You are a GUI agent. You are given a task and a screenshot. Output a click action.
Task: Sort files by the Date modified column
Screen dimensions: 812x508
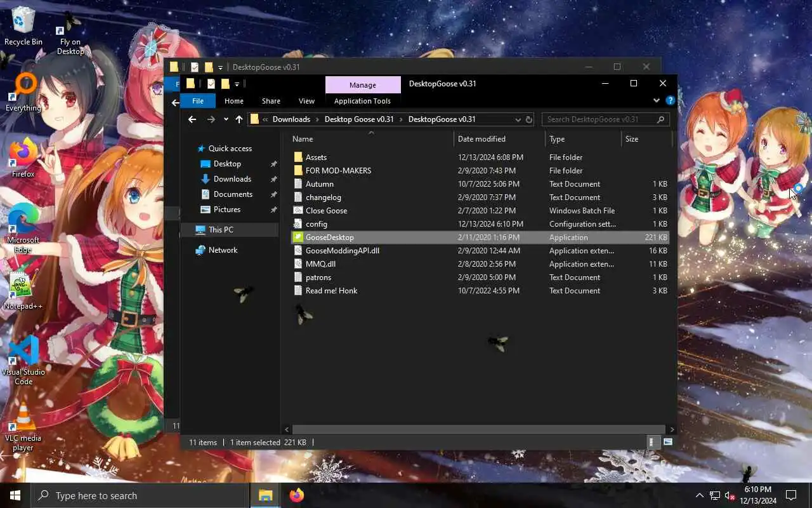point(499,139)
